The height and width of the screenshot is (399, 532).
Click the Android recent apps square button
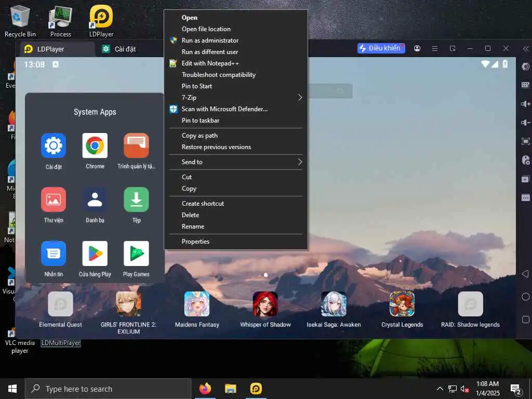click(526, 320)
